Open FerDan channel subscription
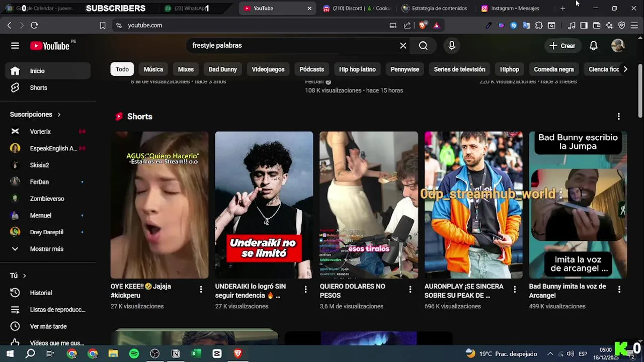This screenshot has width=644, height=362. (x=48, y=182)
